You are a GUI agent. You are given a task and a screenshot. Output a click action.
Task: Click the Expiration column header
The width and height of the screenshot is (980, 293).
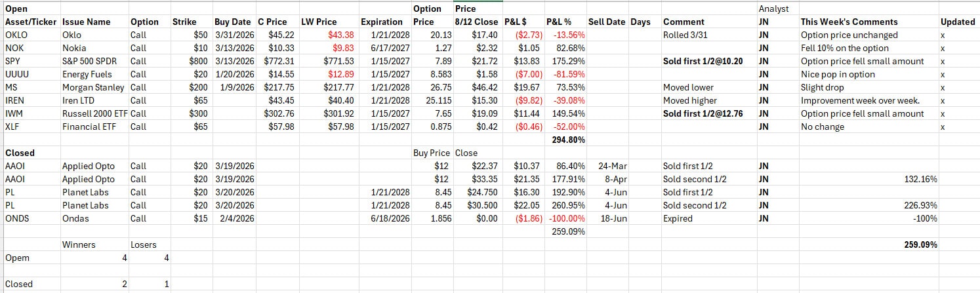point(382,22)
